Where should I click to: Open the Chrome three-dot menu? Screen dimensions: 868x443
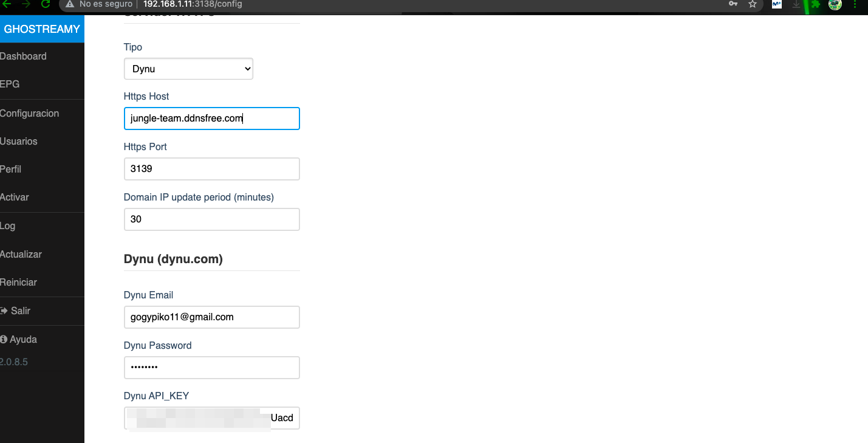855,4
